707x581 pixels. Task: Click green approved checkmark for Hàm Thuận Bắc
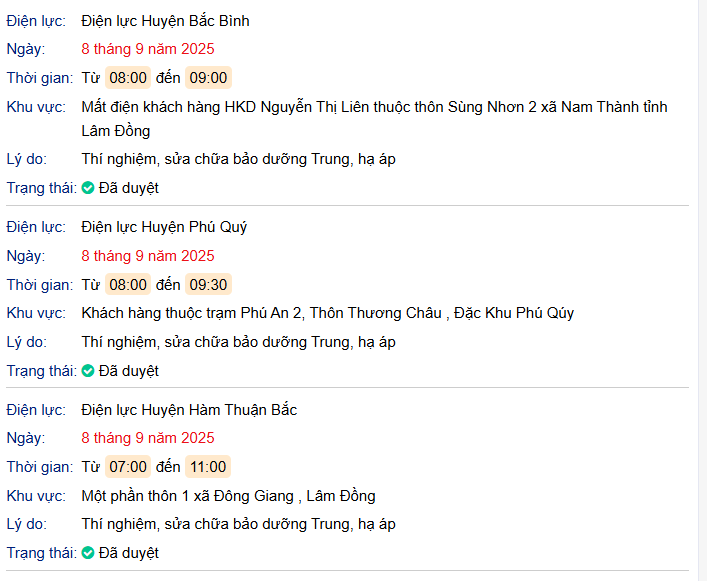click(88, 553)
